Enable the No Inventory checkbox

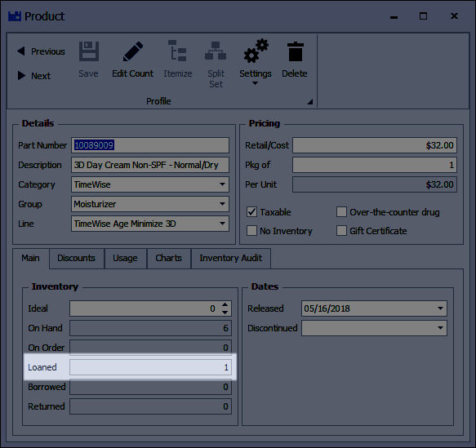point(251,231)
